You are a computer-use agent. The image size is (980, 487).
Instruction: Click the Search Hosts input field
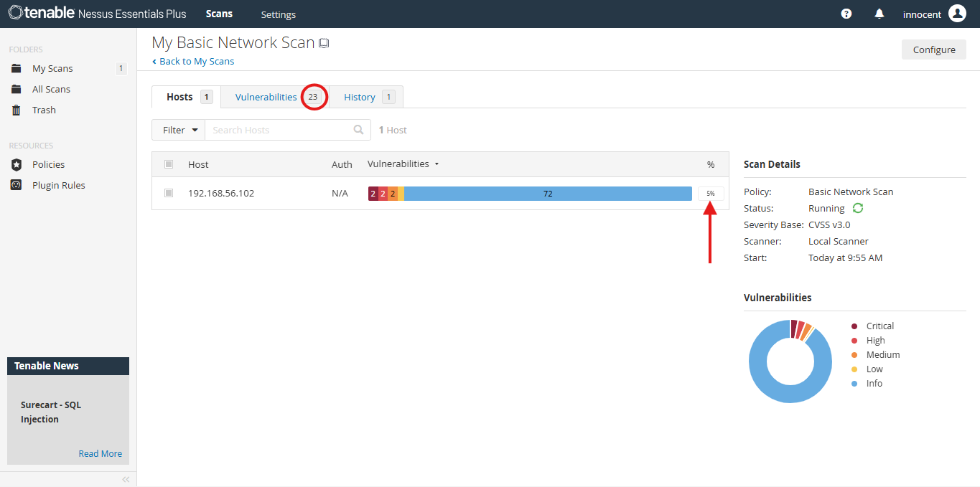(287, 130)
